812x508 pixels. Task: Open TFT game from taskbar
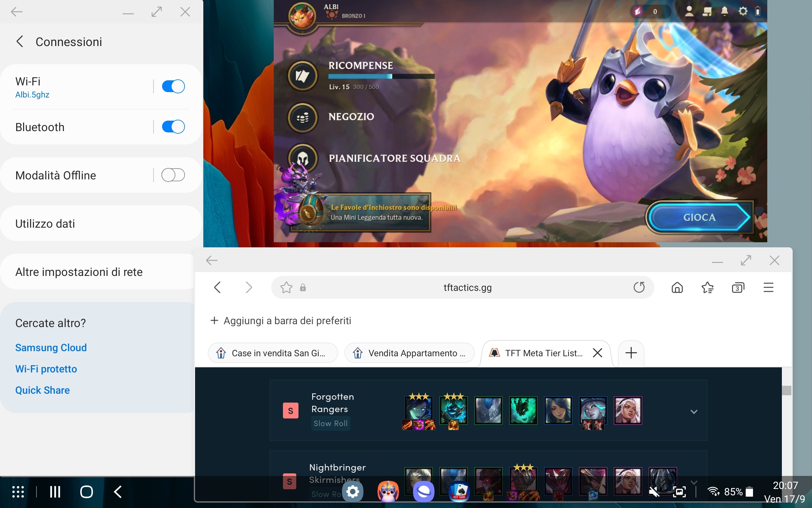(388, 492)
